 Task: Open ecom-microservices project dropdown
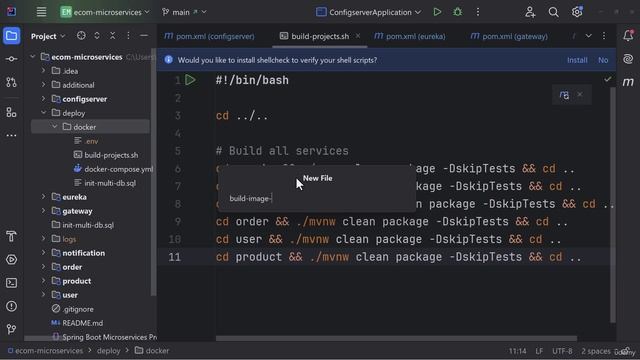tap(105, 12)
